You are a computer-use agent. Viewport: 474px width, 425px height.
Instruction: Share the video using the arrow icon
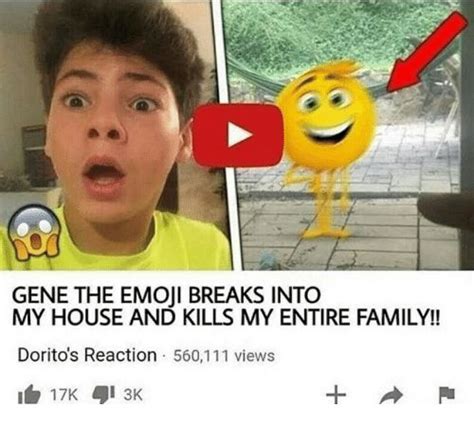coord(391,395)
